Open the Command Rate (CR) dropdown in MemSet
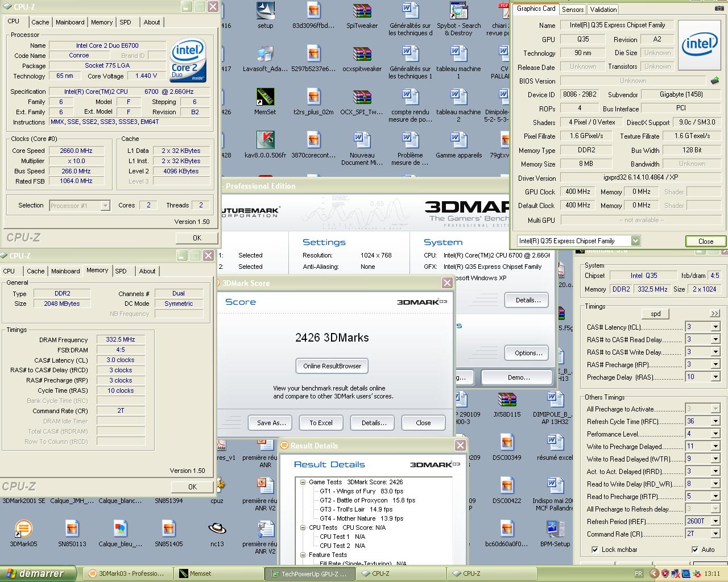The image size is (728, 582). [715, 534]
